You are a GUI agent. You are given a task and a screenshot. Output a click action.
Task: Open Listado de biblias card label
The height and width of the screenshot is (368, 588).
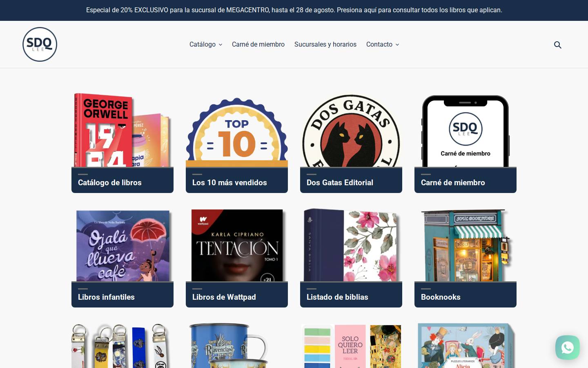(337, 297)
